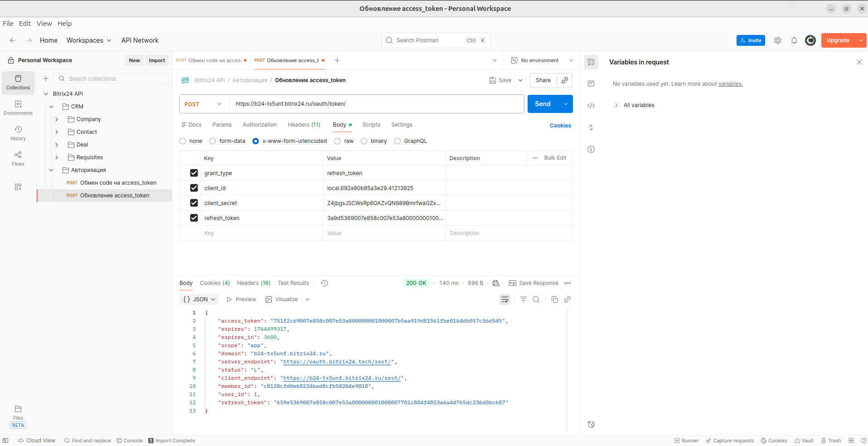Open the History sidebar panel
This screenshot has width=868, height=446.
tap(18, 133)
